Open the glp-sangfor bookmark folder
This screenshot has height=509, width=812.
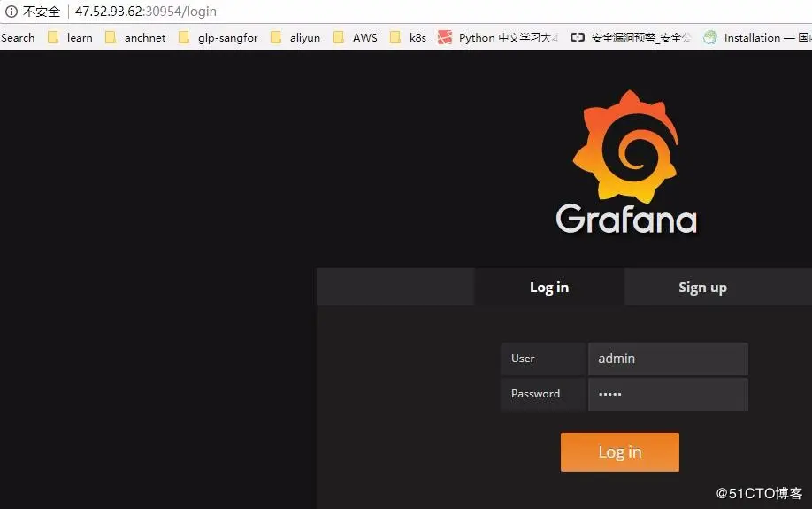pyautogui.click(x=218, y=37)
